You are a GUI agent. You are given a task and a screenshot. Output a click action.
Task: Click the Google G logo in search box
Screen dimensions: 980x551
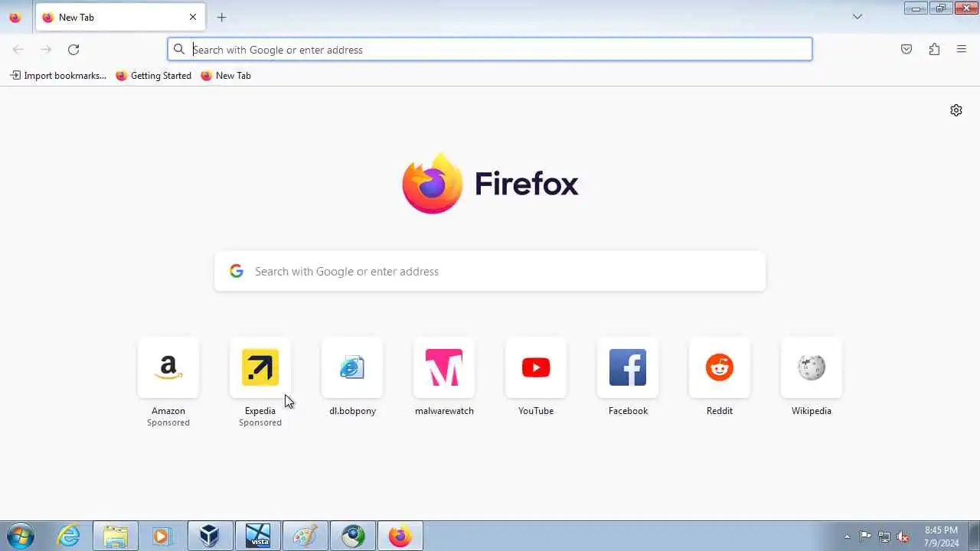[x=237, y=271]
